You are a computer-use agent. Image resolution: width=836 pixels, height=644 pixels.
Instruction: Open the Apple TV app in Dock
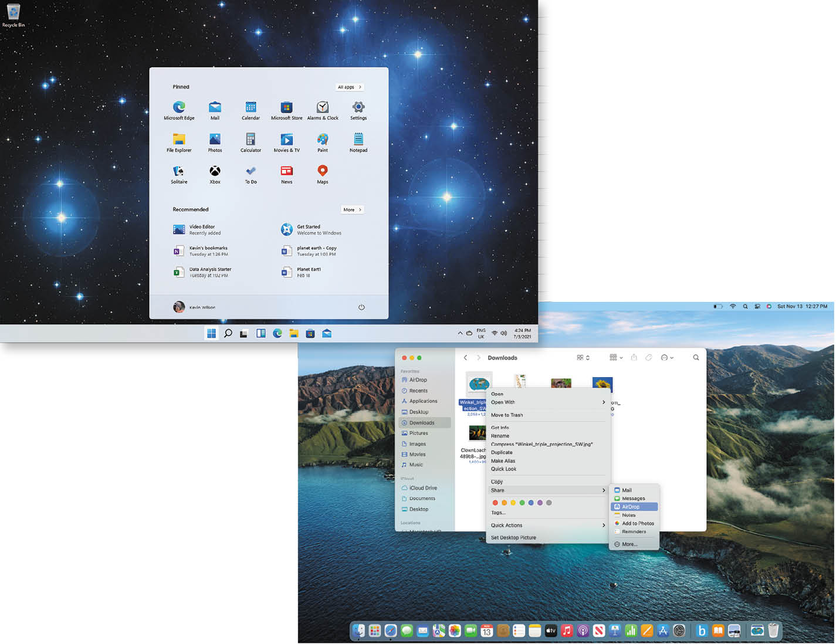551,631
